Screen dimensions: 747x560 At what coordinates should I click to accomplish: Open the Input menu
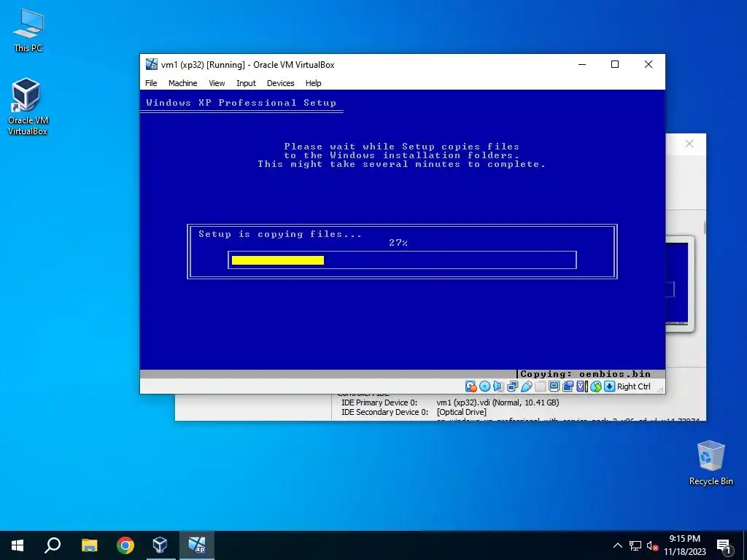click(x=246, y=83)
